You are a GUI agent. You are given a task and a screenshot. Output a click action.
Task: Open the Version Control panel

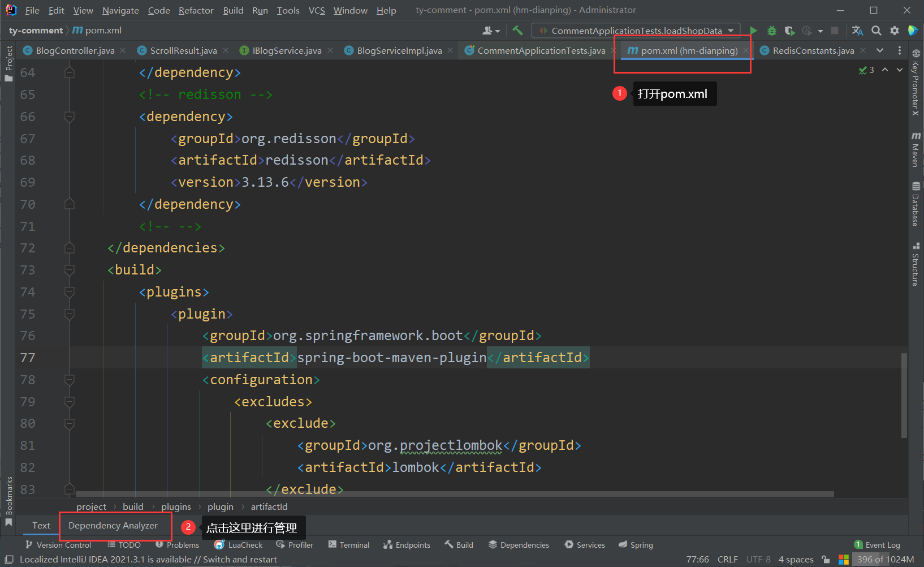coord(58,545)
